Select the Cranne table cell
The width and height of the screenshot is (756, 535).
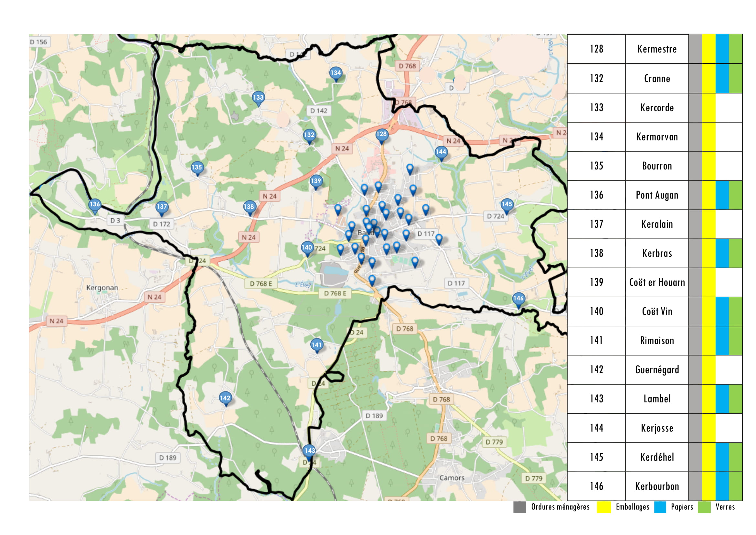click(x=657, y=78)
